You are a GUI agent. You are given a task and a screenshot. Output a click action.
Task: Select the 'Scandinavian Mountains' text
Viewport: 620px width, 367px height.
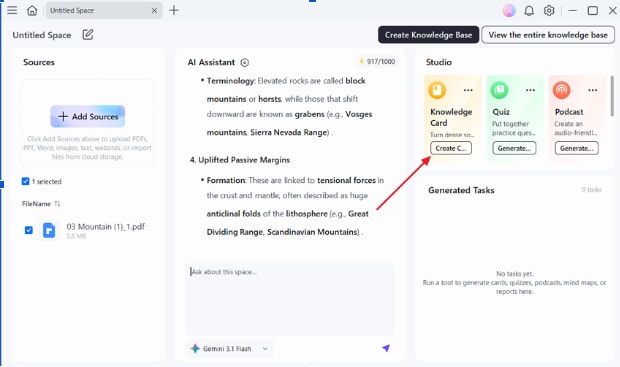click(312, 232)
